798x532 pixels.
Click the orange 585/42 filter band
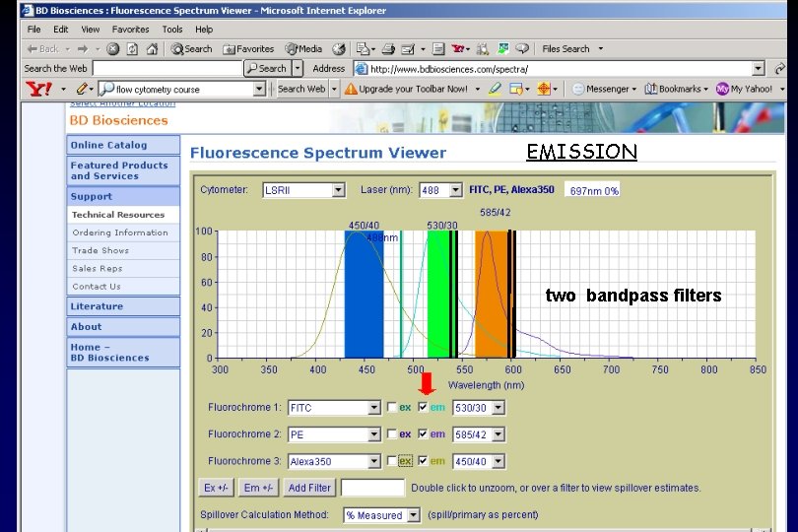492,295
